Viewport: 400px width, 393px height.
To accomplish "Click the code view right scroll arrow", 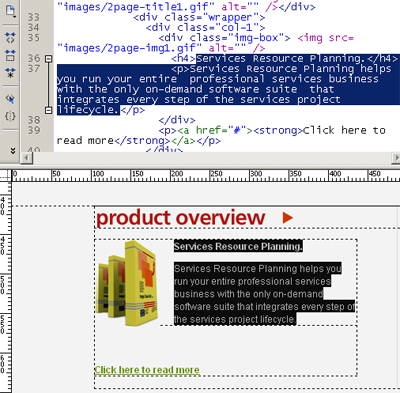I will tap(396, 158).
